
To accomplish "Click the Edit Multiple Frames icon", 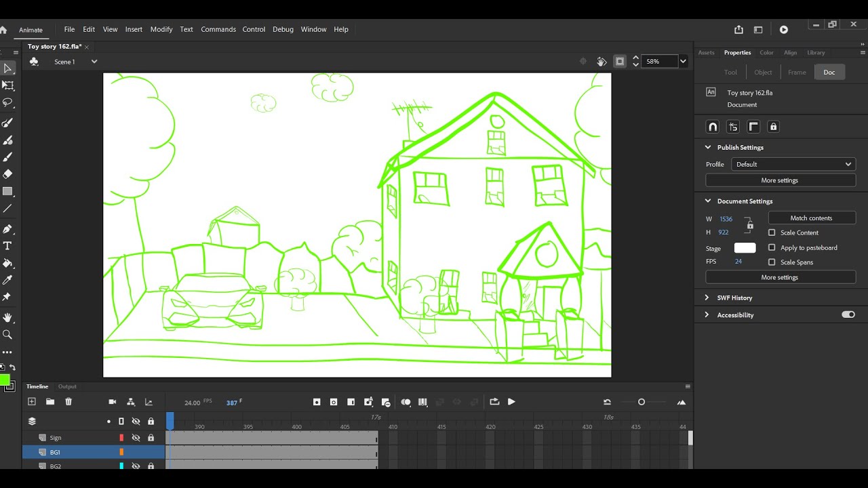I will tap(423, 402).
